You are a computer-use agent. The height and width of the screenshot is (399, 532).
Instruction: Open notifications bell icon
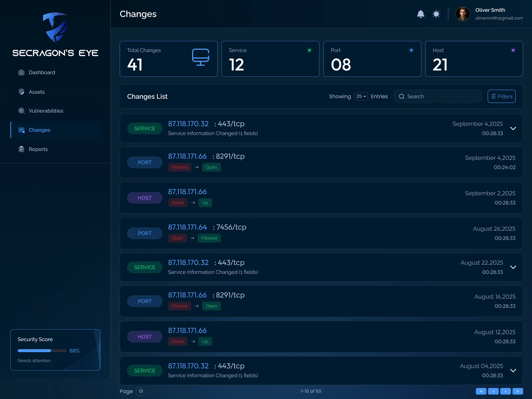tap(421, 14)
